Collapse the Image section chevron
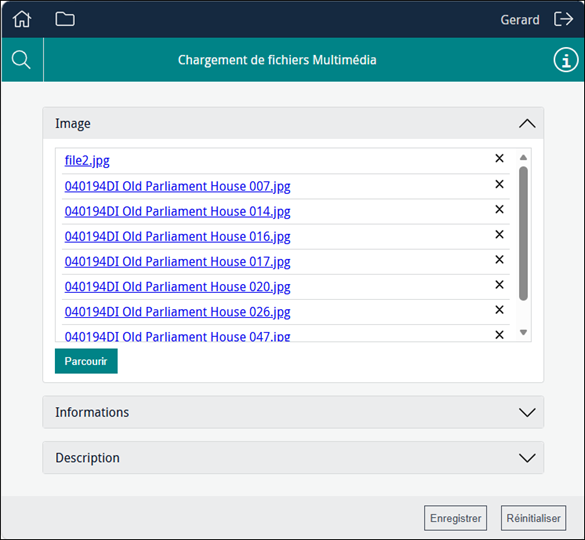 click(527, 124)
